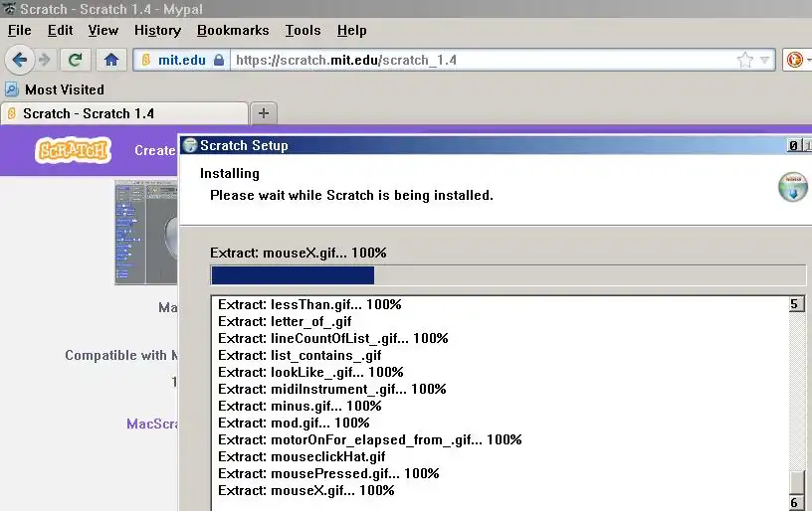Select the Scratch - Scratch 1.4 tab
Image resolution: width=812 pixels, height=511 pixels.
[124, 113]
